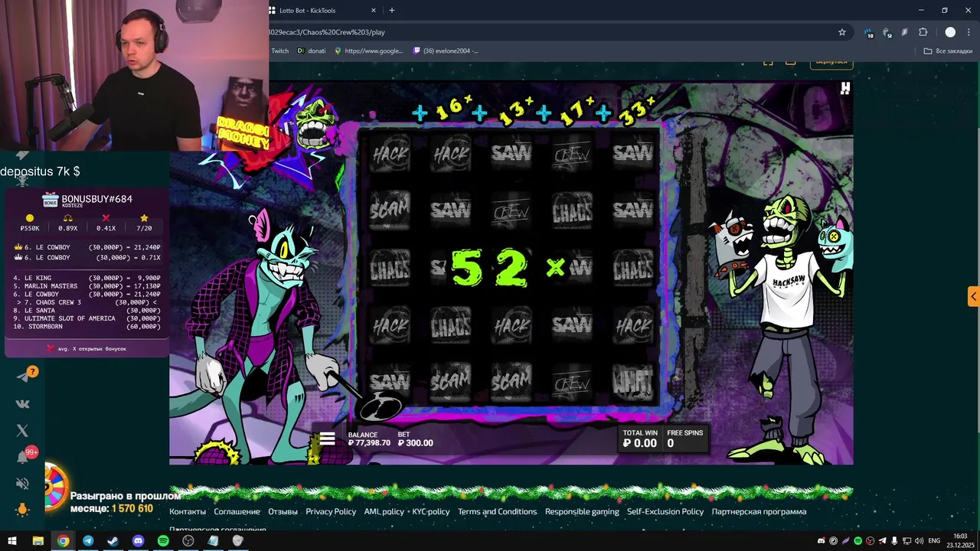980x551 pixels.
Task: Open OBS Studio from the taskbar
Action: (188, 541)
